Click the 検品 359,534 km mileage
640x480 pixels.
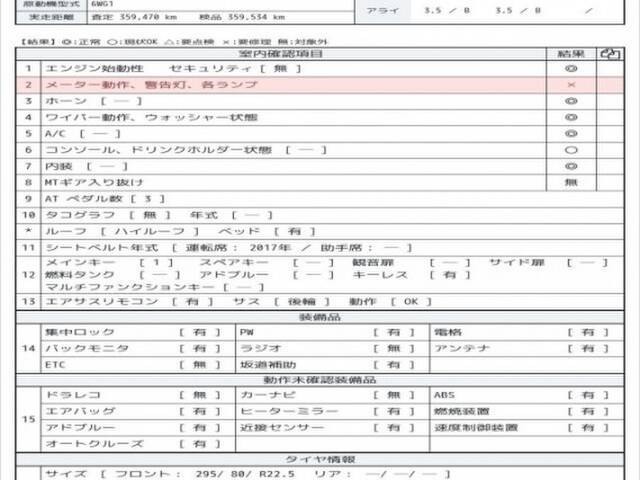point(242,17)
